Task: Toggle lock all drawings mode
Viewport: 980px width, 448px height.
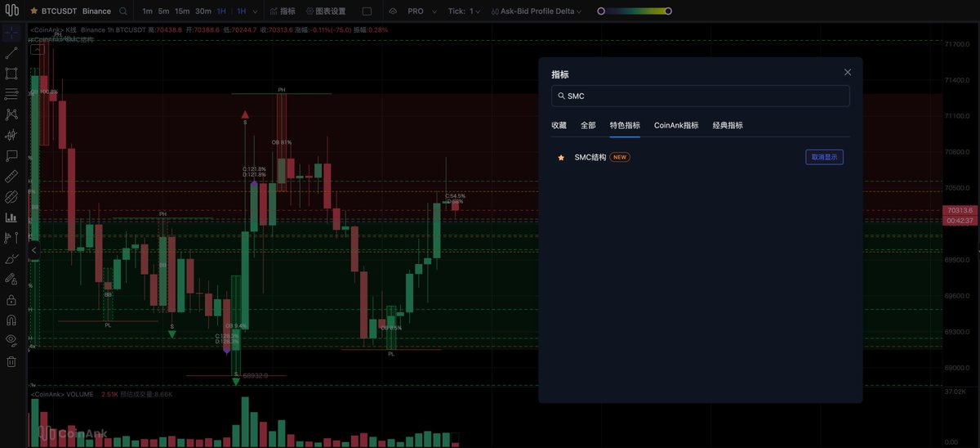Action: point(11,279)
